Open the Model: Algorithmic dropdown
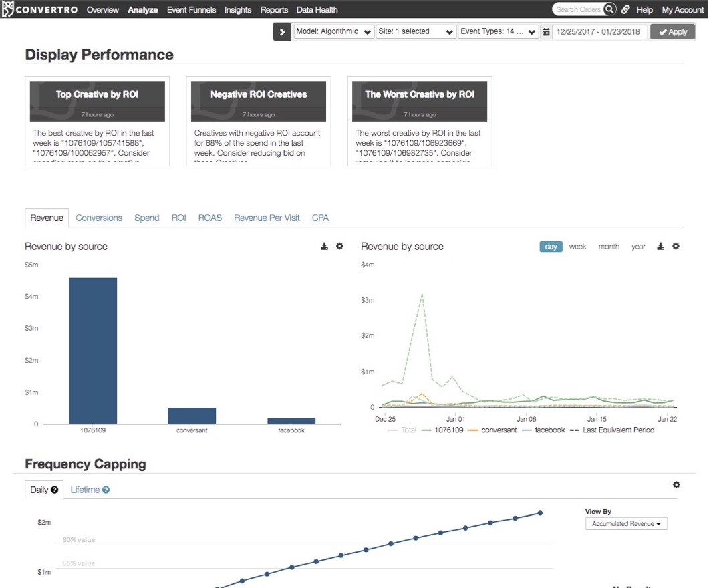The height and width of the screenshot is (588, 709). (x=333, y=31)
